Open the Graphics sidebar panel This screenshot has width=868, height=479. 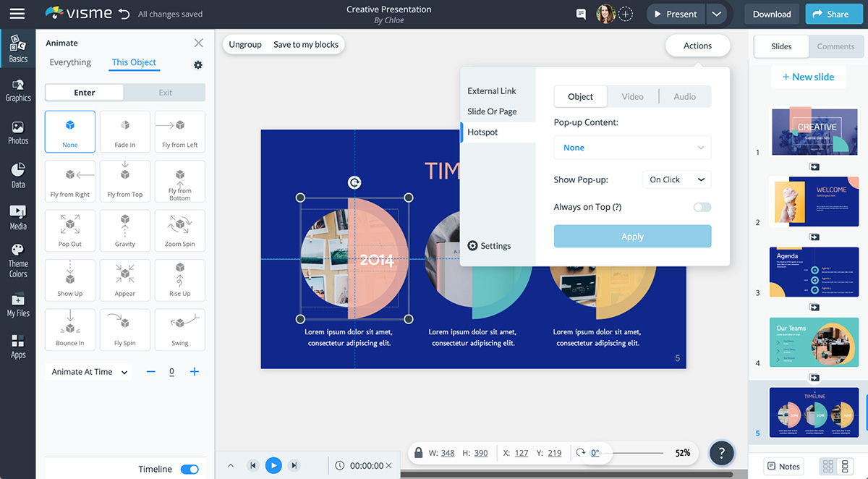coord(18,90)
